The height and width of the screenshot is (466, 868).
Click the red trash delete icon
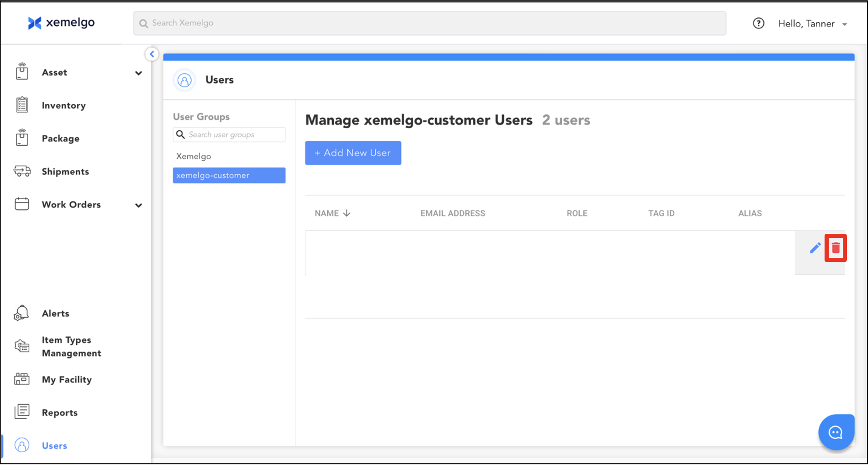(x=835, y=248)
